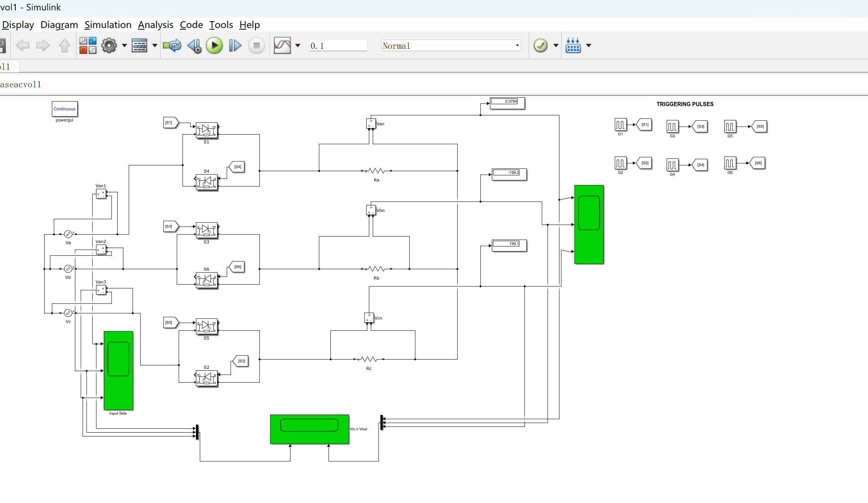Expand the Model Advisor dropdown arrow

556,45
